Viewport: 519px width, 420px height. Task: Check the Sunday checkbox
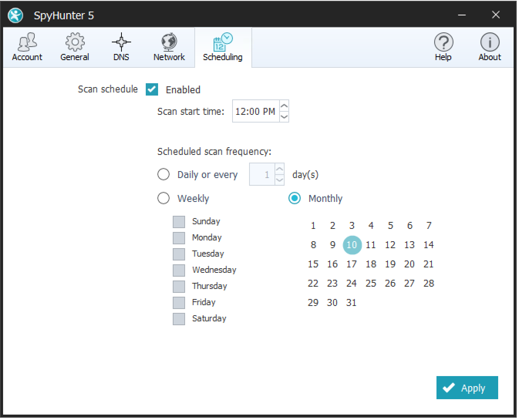point(179,222)
